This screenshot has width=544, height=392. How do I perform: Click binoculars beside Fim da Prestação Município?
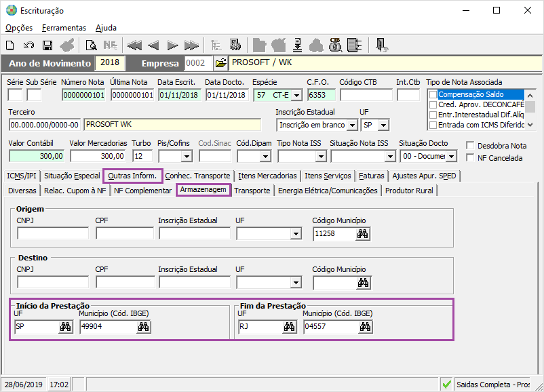(x=366, y=327)
